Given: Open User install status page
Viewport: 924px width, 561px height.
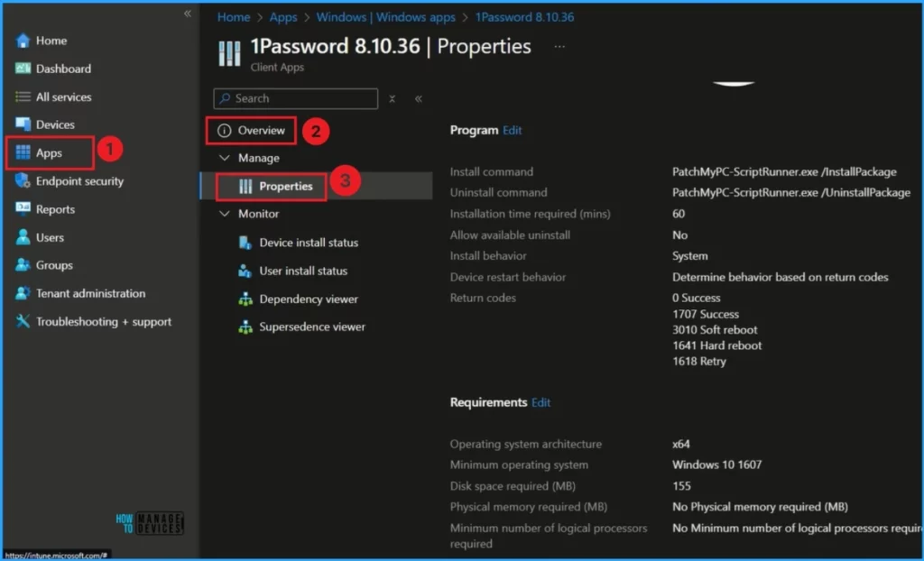Looking at the screenshot, I should coord(303,271).
